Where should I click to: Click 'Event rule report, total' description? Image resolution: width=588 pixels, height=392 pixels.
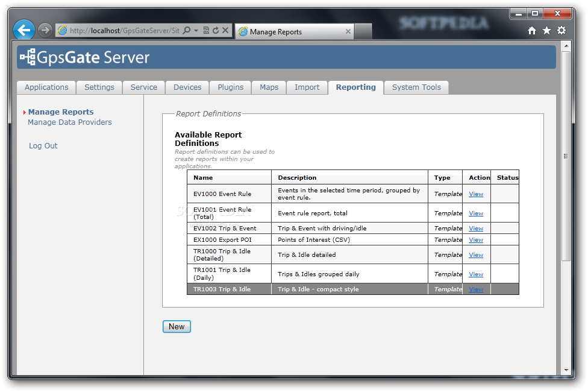(349, 213)
